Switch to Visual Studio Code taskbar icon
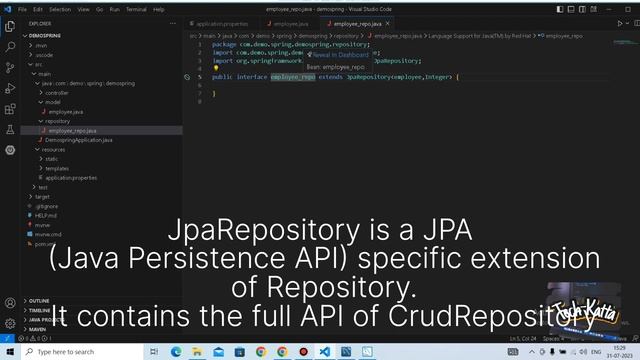 coord(324,351)
